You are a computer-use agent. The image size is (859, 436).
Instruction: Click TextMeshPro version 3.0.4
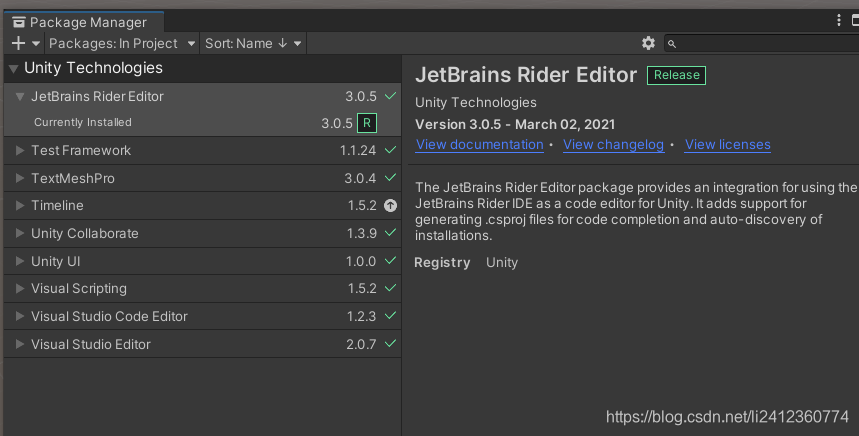360,179
